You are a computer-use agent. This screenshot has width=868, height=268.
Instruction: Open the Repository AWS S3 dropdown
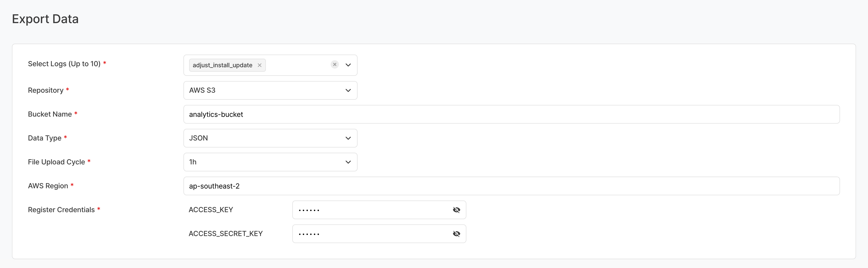pyautogui.click(x=270, y=90)
